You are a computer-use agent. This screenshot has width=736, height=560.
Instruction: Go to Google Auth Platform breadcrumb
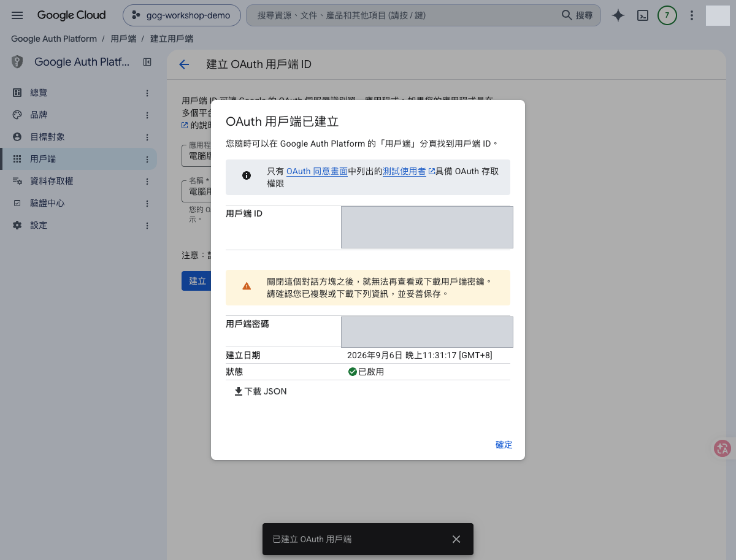pyautogui.click(x=54, y=39)
